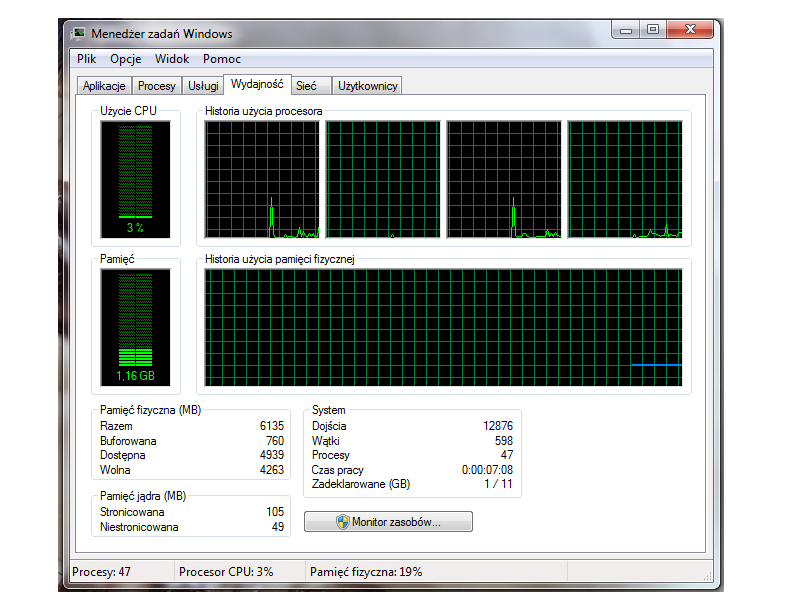Click the 'Pamięć fizyczna (MB)' group label
The height and width of the screenshot is (600, 800).
click(x=151, y=410)
